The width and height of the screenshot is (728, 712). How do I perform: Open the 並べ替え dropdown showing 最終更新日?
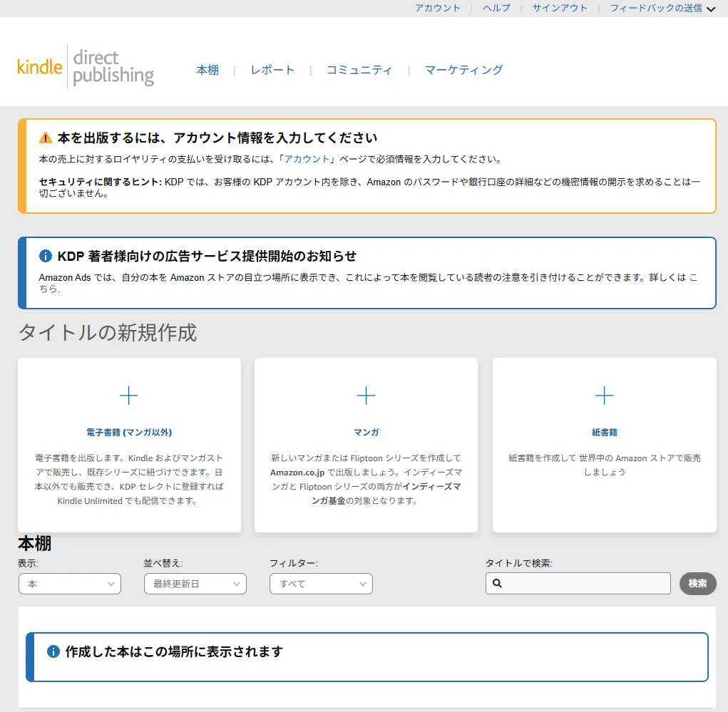coord(195,584)
